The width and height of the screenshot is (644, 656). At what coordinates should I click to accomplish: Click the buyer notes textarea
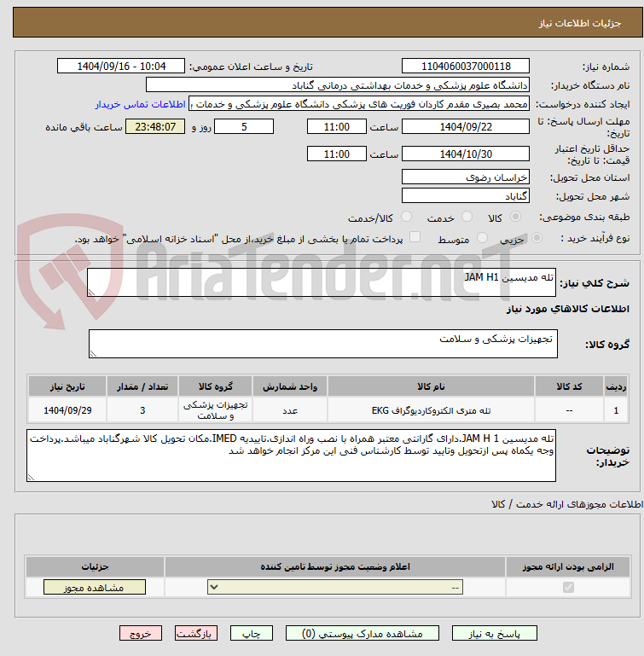291,456
